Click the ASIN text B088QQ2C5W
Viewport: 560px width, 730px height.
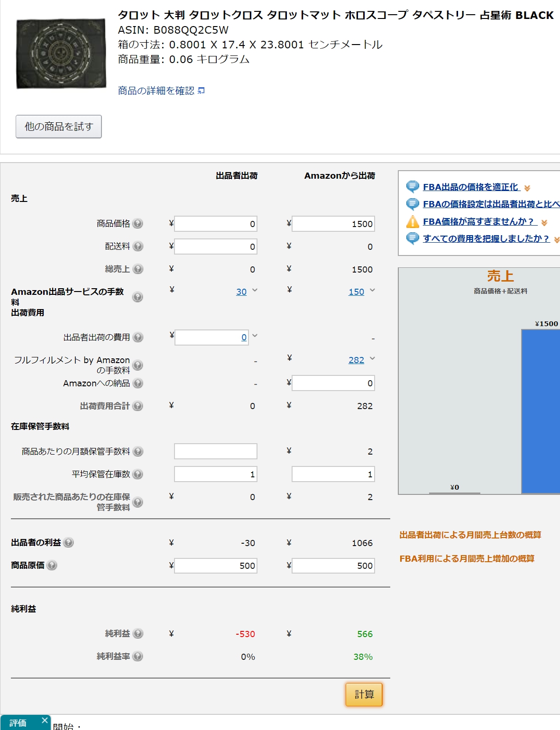[x=191, y=30]
